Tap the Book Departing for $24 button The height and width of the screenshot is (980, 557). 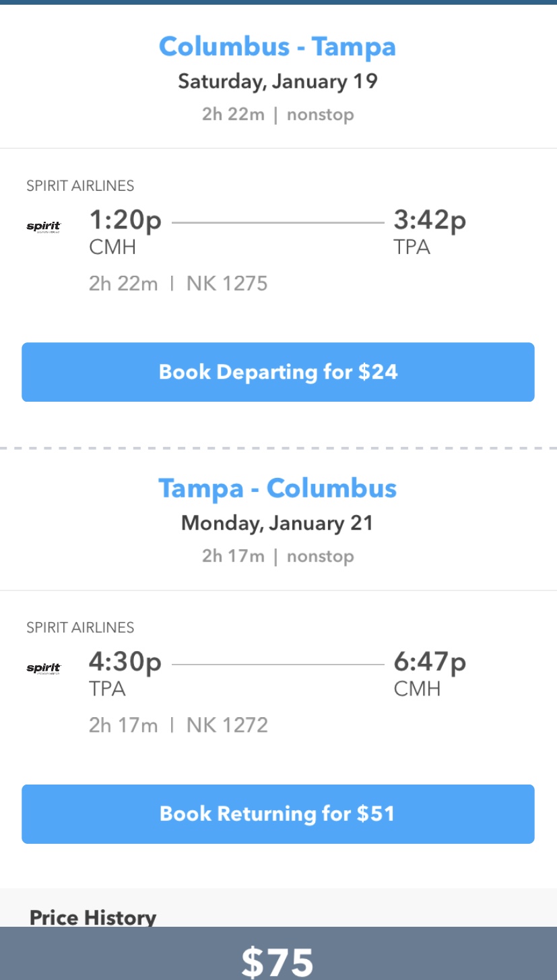[x=278, y=372]
